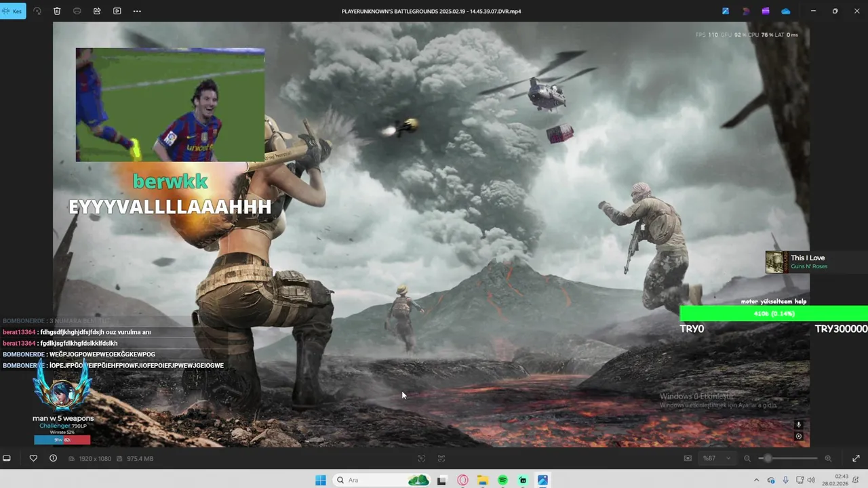Click the blue Photos edit icon at top right
Image resolution: width=868 pixels, height=488 pixels.
pos(726,11)
